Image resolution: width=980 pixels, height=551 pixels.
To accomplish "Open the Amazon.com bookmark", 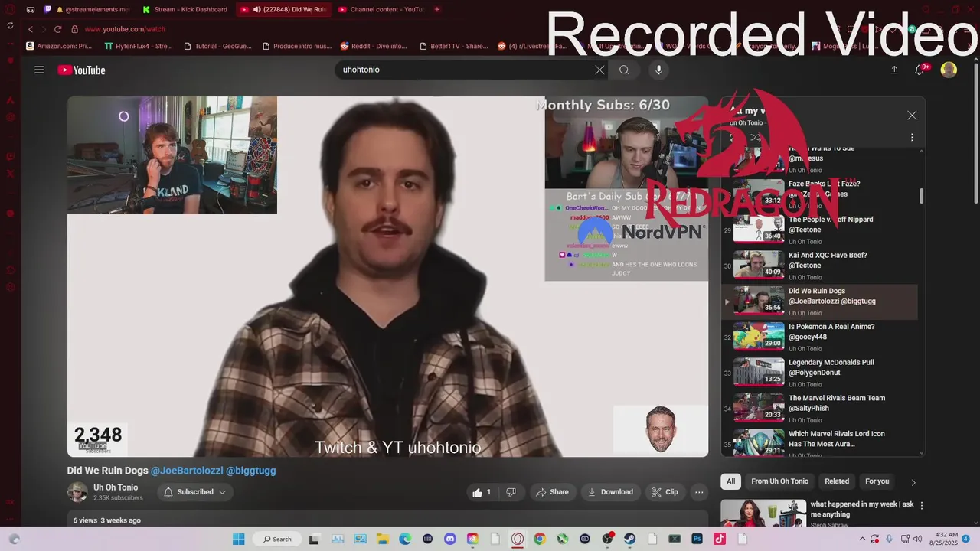I will pos(60,46).
